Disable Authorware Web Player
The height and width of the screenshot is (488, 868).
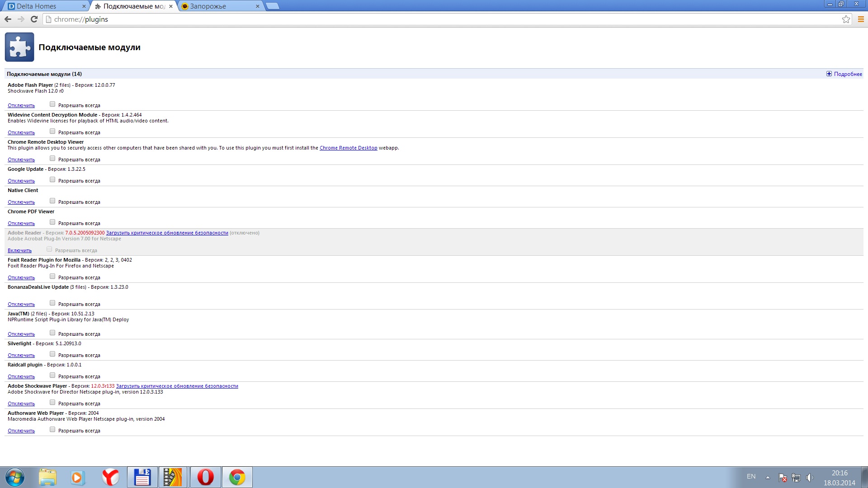coord(21,431)
